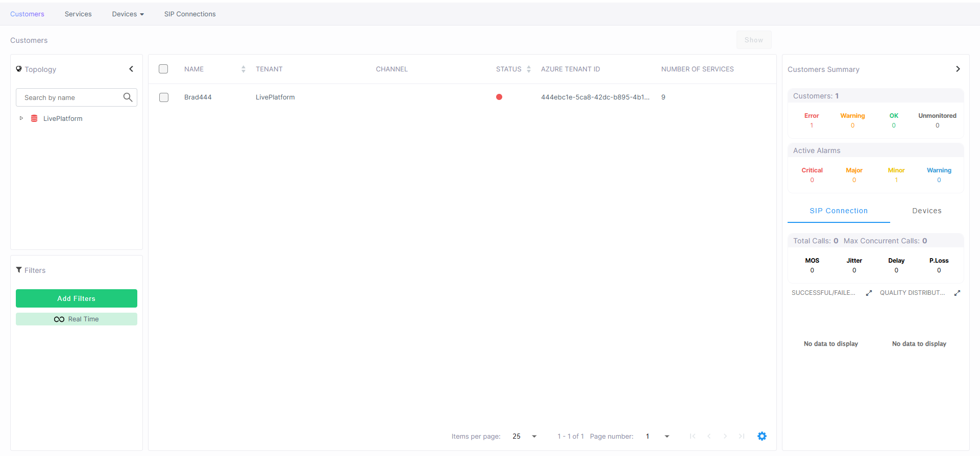Expand the Quality Distribution chart

pos(957,293)
